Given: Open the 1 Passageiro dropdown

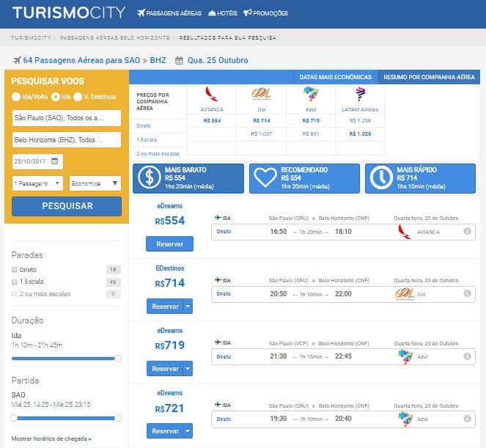Looking at the screenshot, I should (x=37, y=183).
